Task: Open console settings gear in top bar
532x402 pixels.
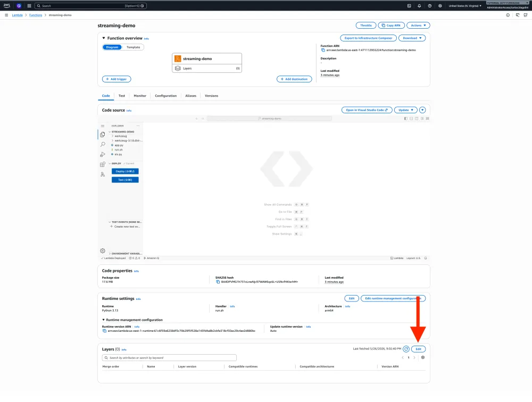Action: click(440, 6)
